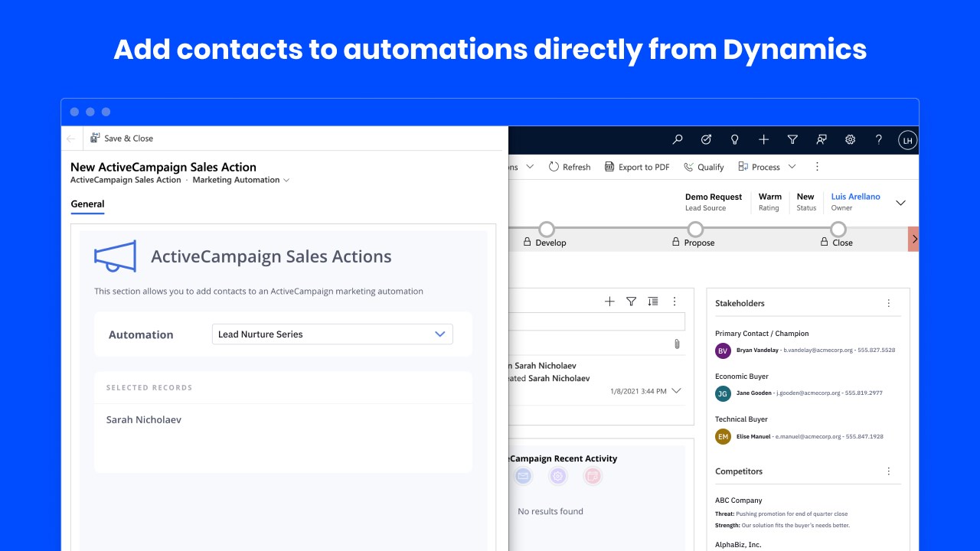Open the AlphaBiz, Inc. competitor
The width and height of the screenshot is (980, 551).
[x=738, y=545]
